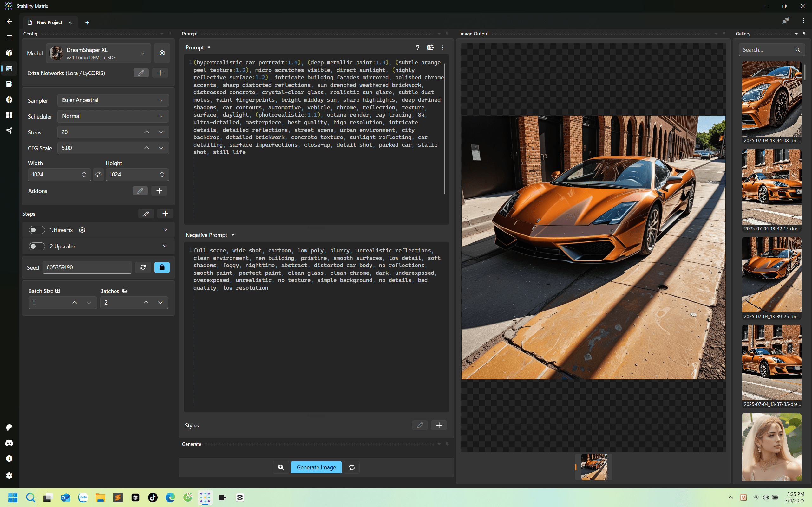Swap width and height dimensions icon

98,174
